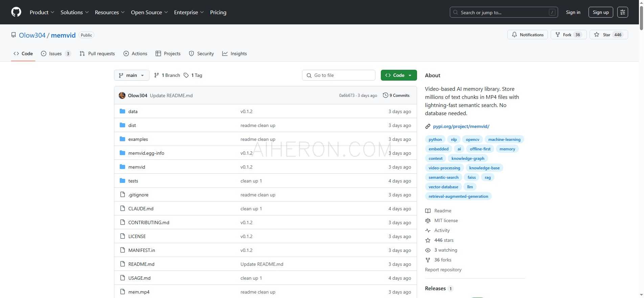644x298 pixels.
Task: Star the memvid repository
Action: (608, 35)
